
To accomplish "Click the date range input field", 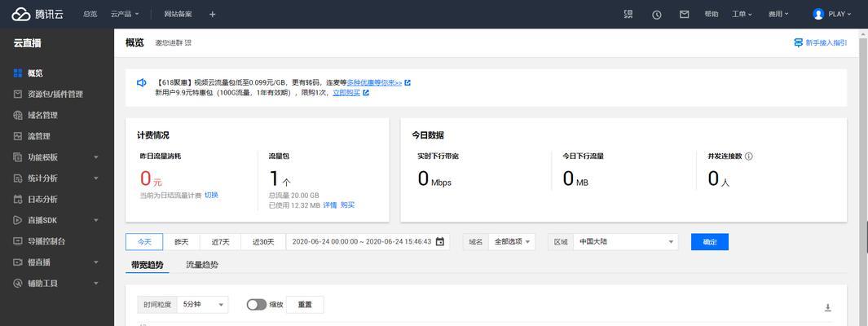I will (368, 242).
